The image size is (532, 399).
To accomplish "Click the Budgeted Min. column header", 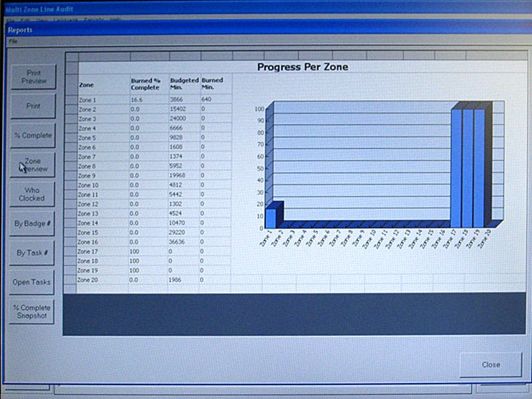I will 184,84.
